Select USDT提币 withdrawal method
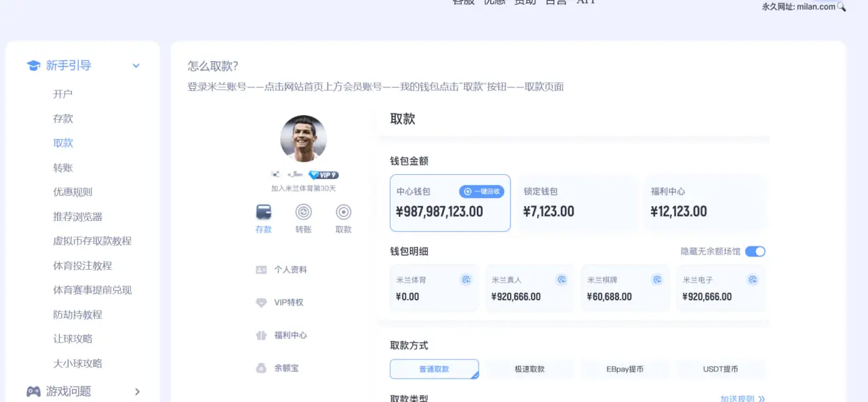This screenshot has width=868, height=402. 720,369
